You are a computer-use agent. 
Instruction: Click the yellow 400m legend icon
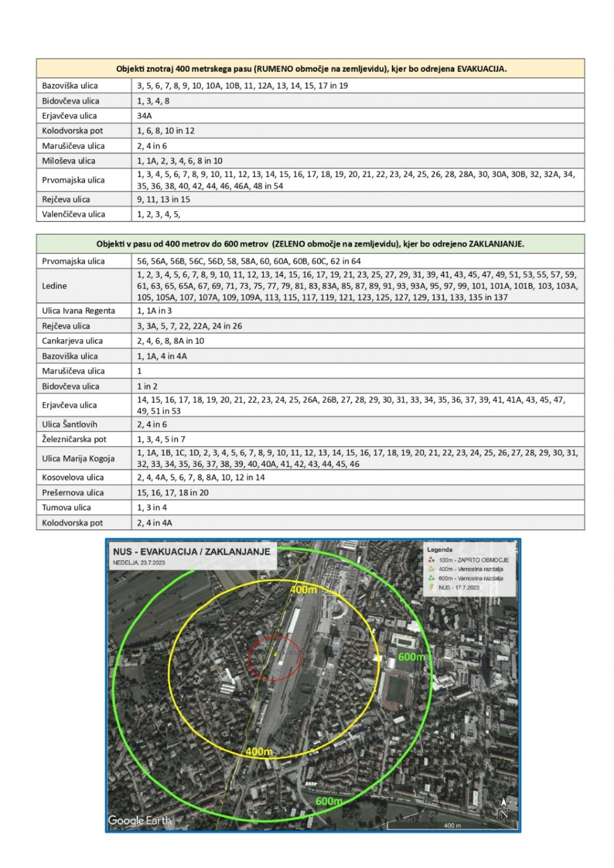pyautogui.click(x=431, y=569)
